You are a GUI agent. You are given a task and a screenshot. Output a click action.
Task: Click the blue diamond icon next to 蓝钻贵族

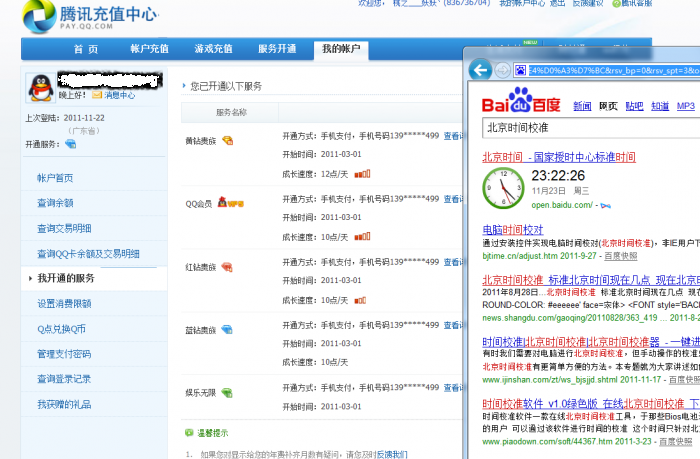click(x=227, y=330)
